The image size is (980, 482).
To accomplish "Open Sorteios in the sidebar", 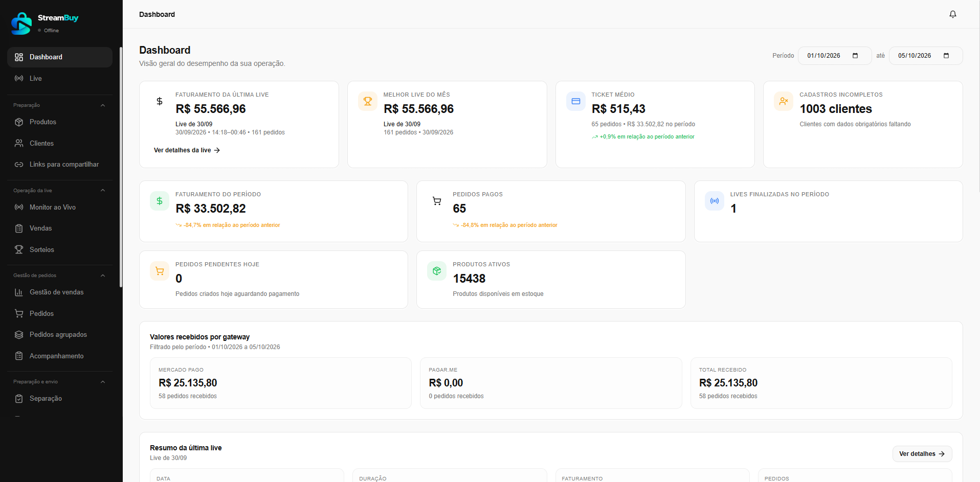I will point(60,249).
